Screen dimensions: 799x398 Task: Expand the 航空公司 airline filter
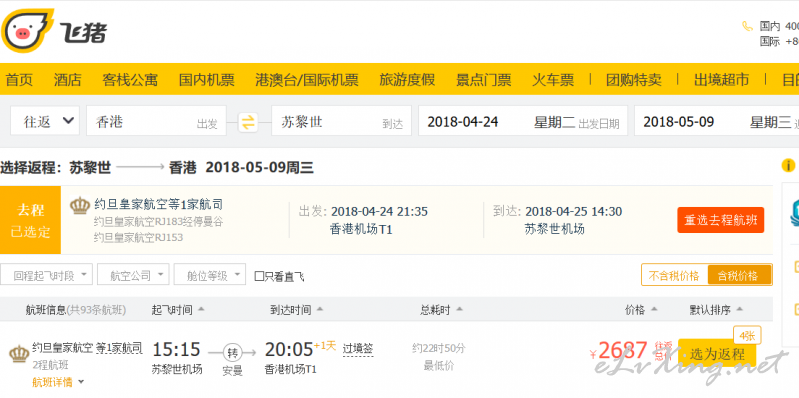[x=133, y=275]
